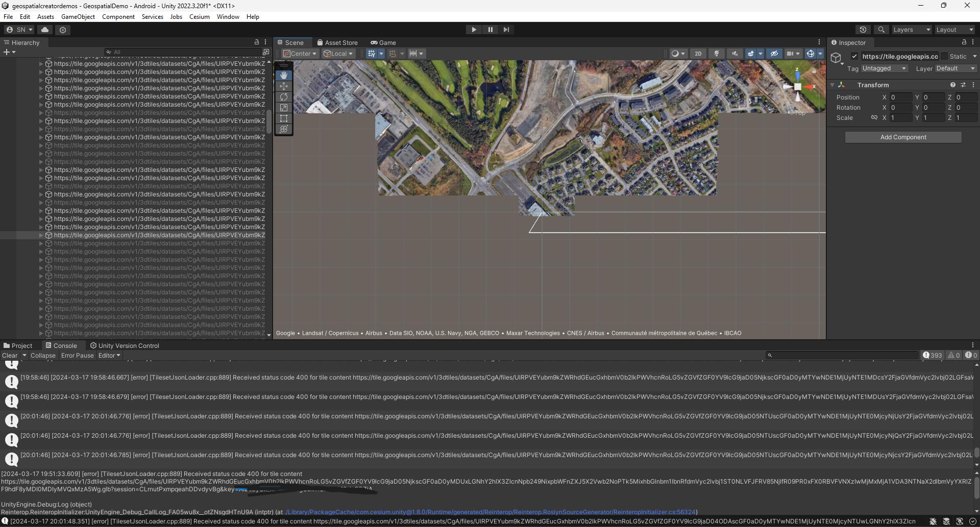Open the global search magnifier

[881, 30]
